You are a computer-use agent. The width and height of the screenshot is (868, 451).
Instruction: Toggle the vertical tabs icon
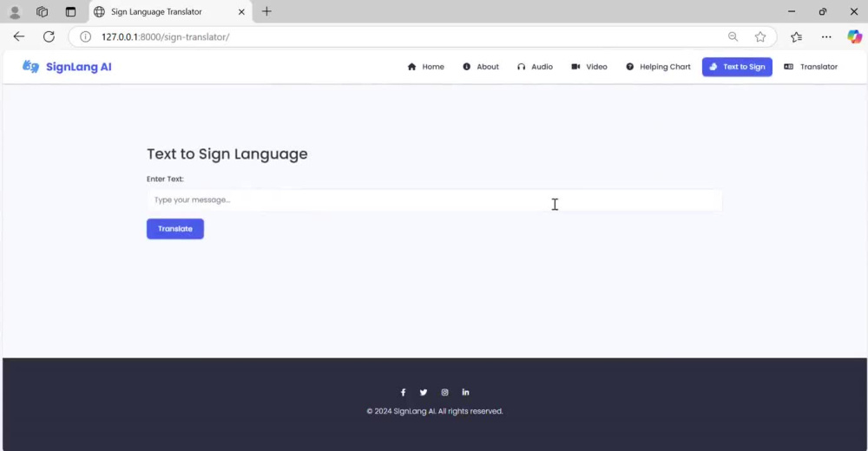[x=70, y=11]
